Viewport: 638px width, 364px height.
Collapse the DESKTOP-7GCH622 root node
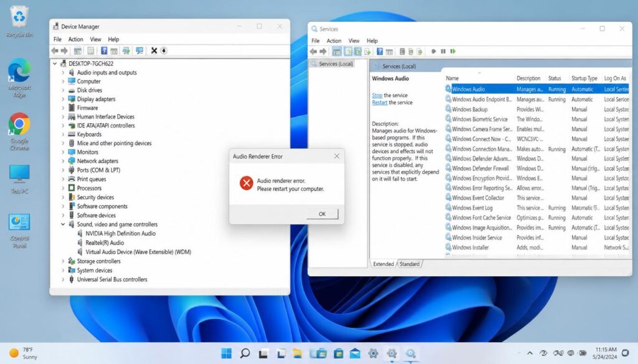[55, 63]
